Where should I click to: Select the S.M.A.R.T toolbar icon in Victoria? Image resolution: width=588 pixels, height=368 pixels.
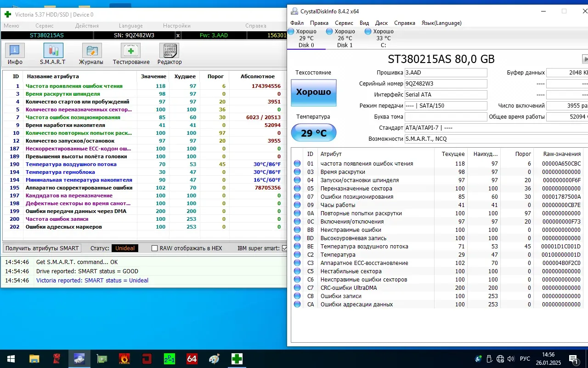coord(53,54)
